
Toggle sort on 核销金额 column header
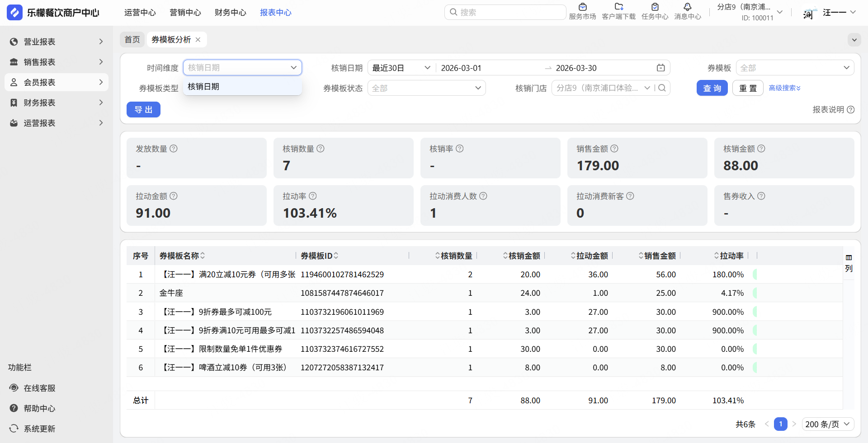pos(505,256)
